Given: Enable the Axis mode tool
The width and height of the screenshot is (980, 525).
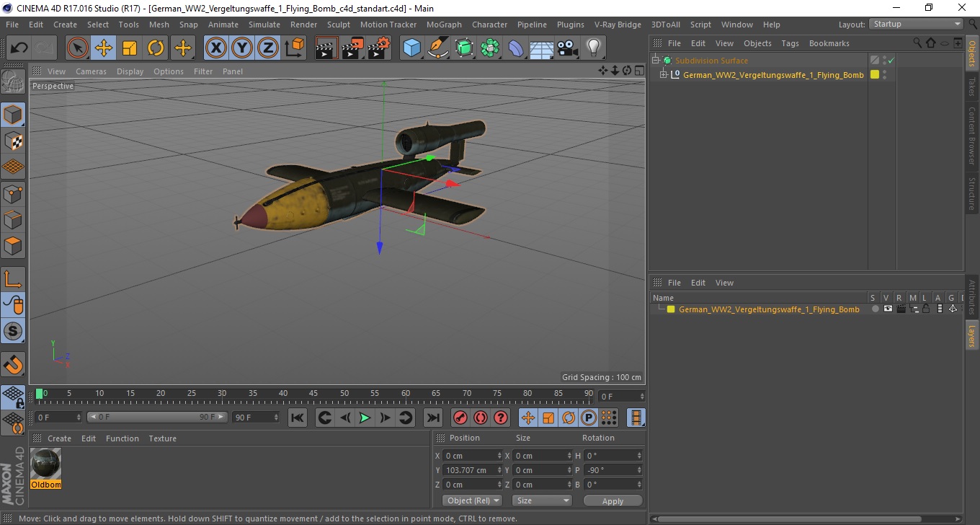Looking at the screenshot, I should [13, 278].
